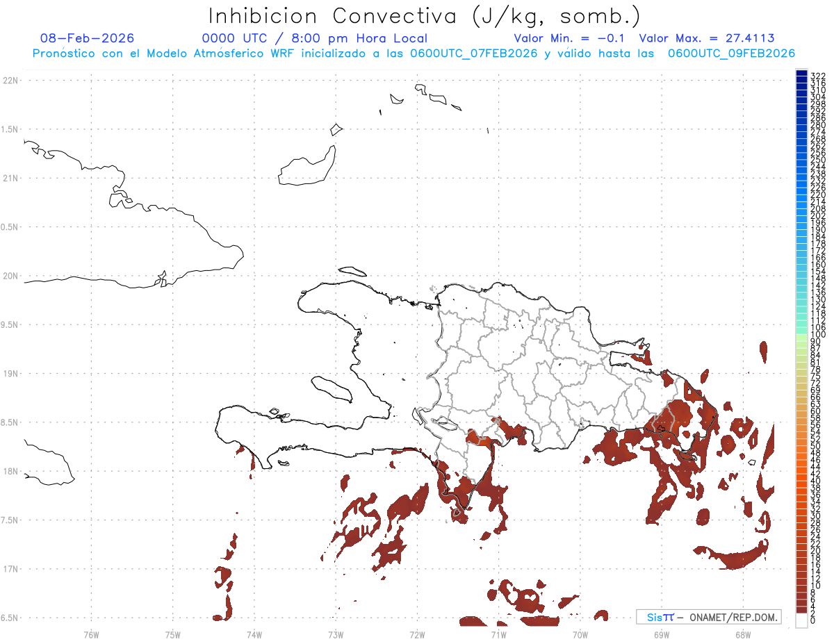Click the '72W' longitude label

click(x=417, y=634)
